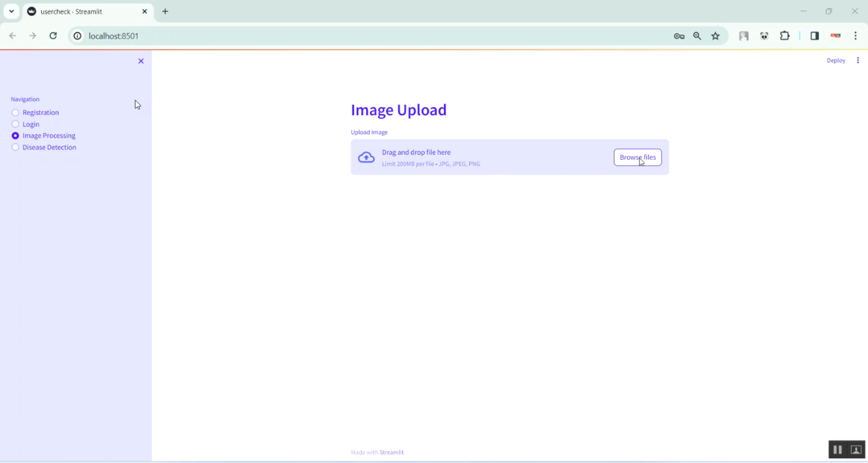868x463 pixels.
Task: Click the panda extension icon
Action: [764, 36]
